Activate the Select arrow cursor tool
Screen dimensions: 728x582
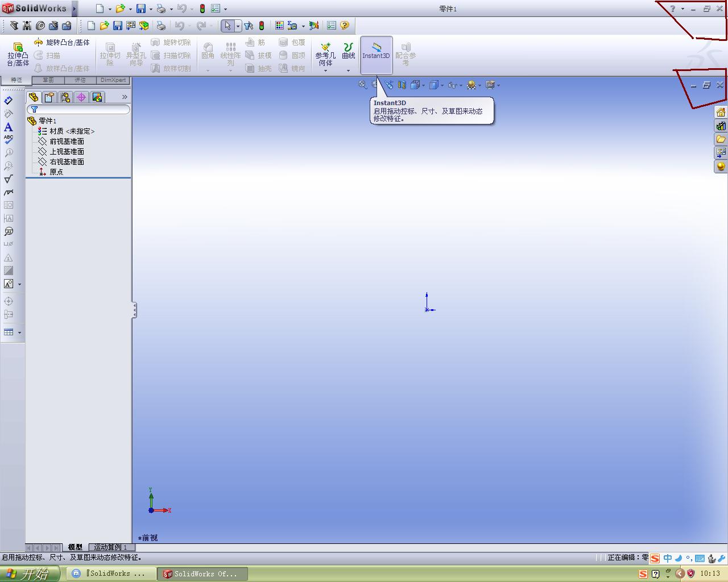227,26
